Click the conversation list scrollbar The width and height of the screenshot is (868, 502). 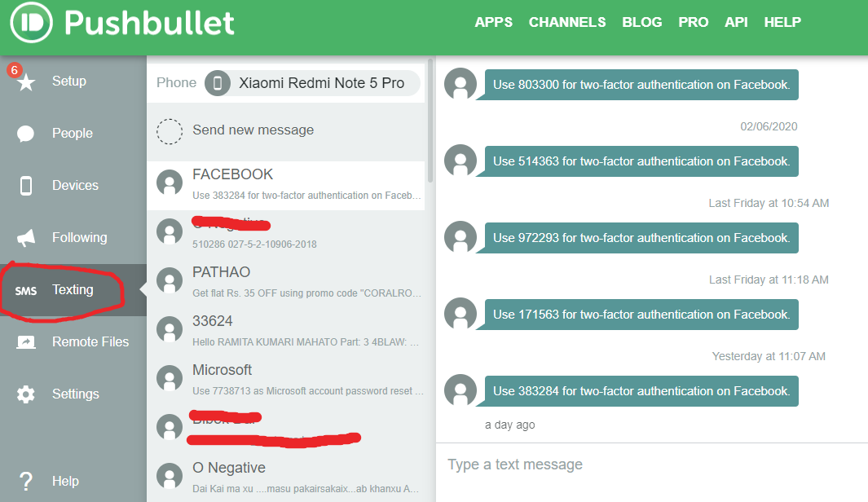(x=430, y=121)
